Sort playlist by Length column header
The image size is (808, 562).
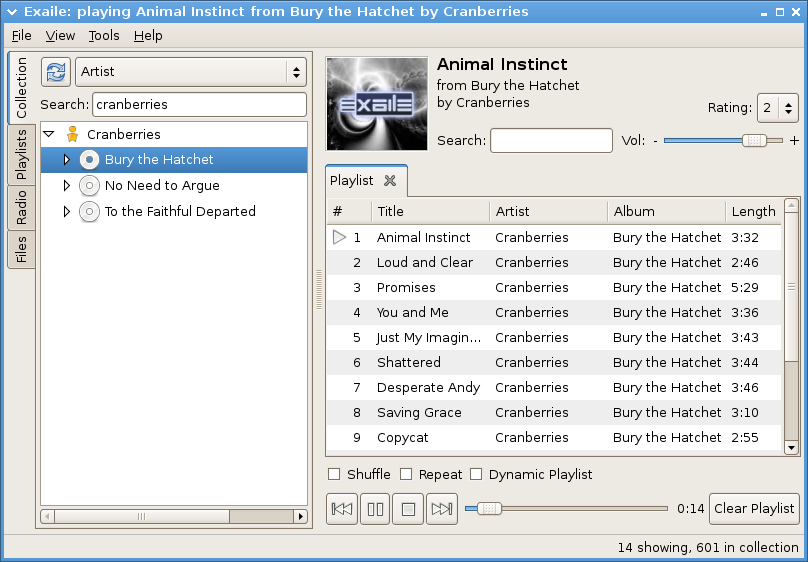point(753,212)
